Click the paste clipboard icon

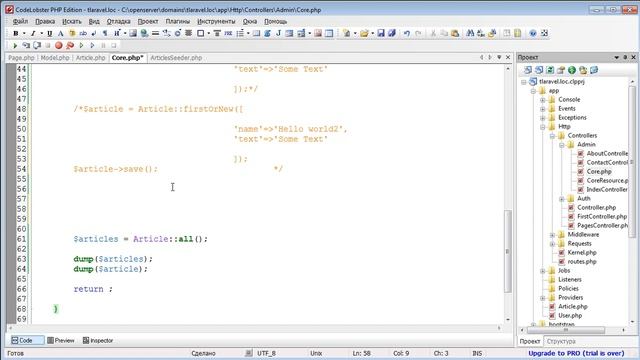point(455,33)
